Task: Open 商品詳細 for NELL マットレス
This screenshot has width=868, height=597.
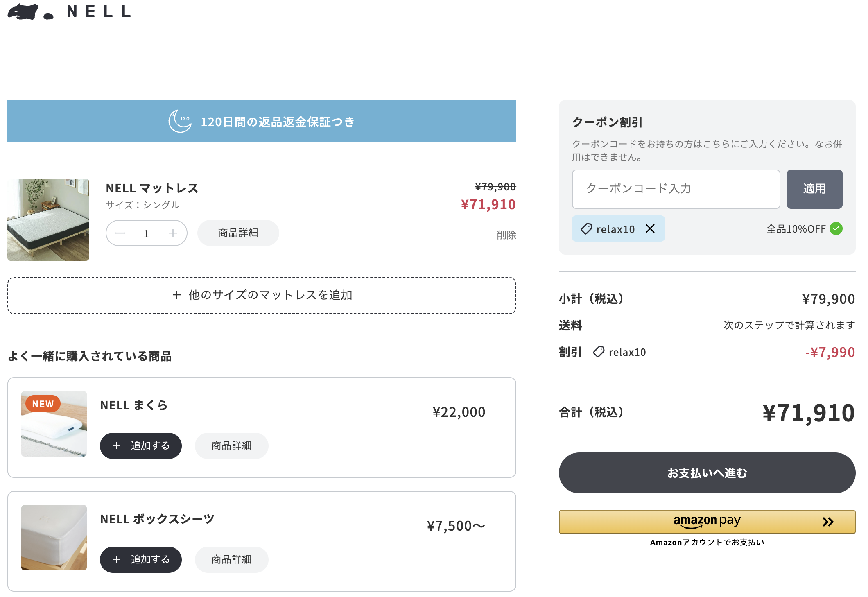Action: [238, 233]
